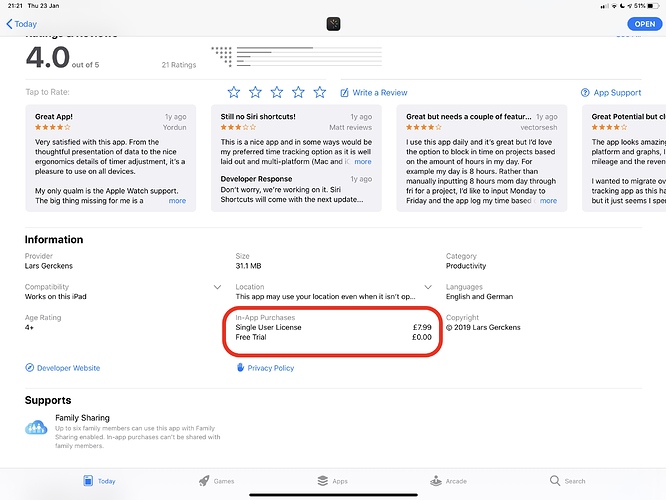The image size is (666, 500).
Task: Tap the Today tab icon
Action: pyautogui.click(x=88, y=481)
